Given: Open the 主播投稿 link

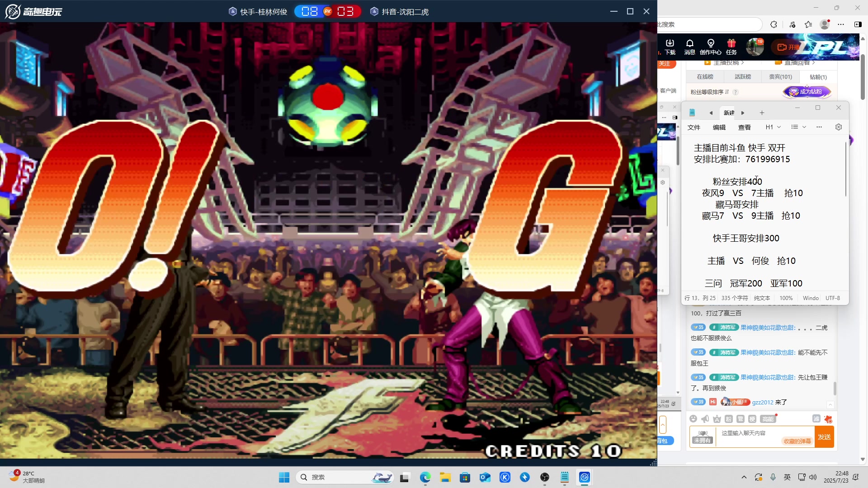Looking at the screenshot, I should coord(724,63).
